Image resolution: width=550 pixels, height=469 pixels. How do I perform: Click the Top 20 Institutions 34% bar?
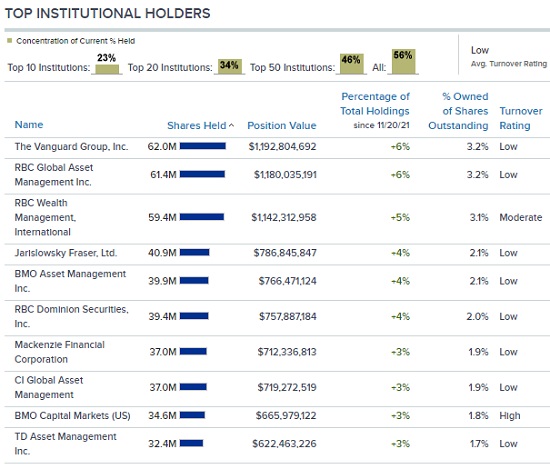pyautogui.click(x=229, y=66)
